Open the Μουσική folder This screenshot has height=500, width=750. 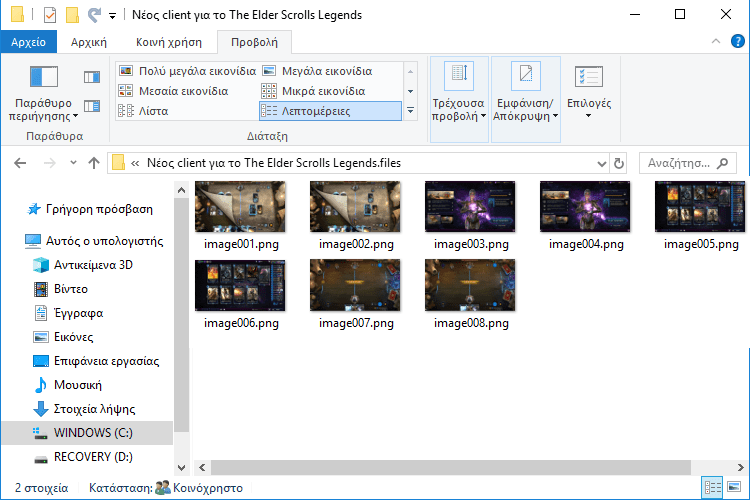(67, 385)
